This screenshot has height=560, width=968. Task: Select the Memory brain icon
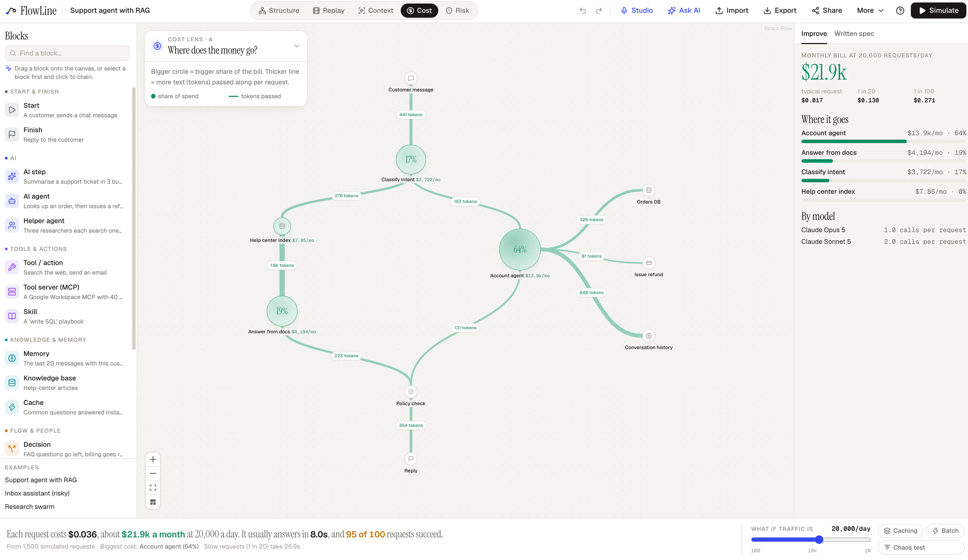pos(12,358)
